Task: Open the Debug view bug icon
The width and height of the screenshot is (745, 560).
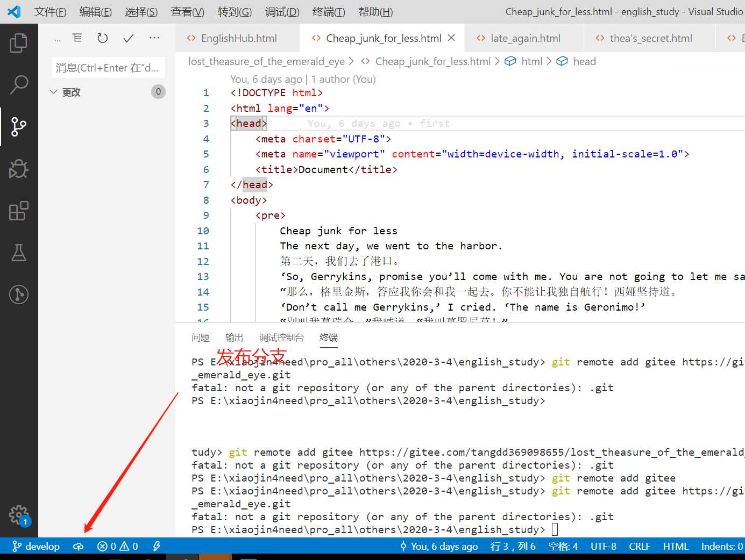Action: pyautogui.click(x=19, y=168)
